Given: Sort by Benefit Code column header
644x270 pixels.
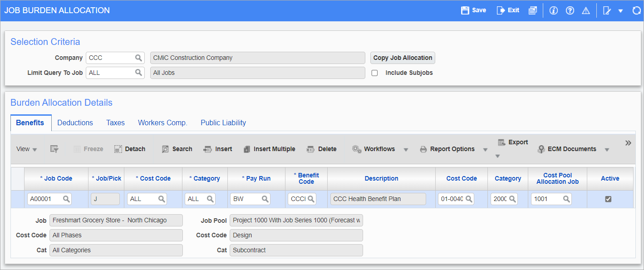Looking at the screenshot, I should (306, 178).
